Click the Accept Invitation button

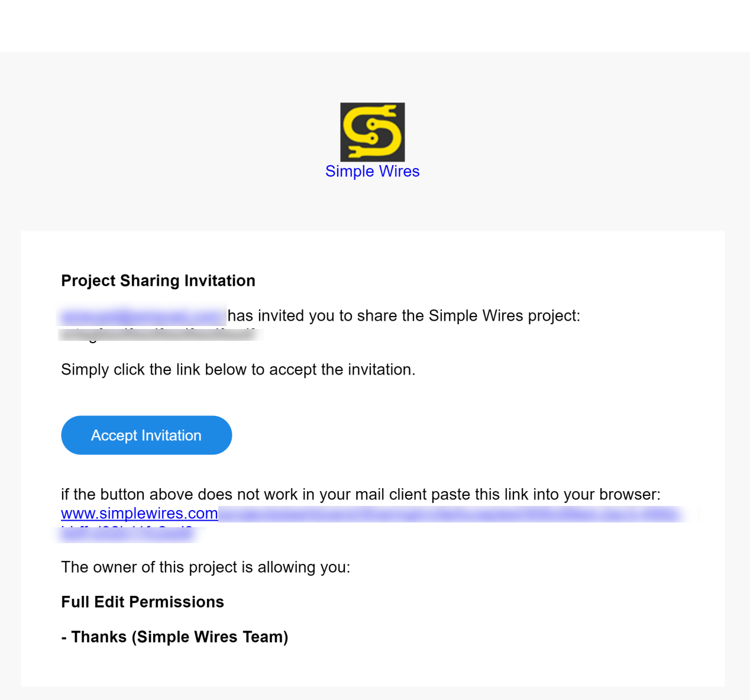[146, 435]
